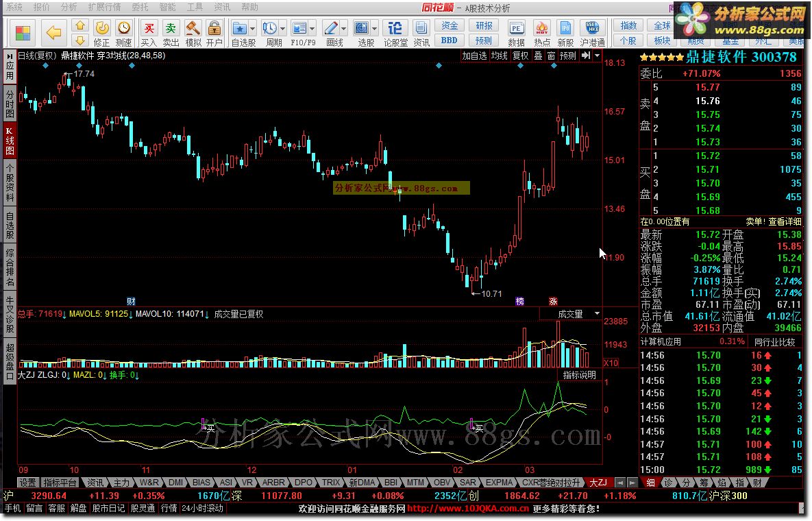Screen dimensions: 812x521
Task: Open the www.10JQKA.com.cn link
Action: (x=468, y=509)
